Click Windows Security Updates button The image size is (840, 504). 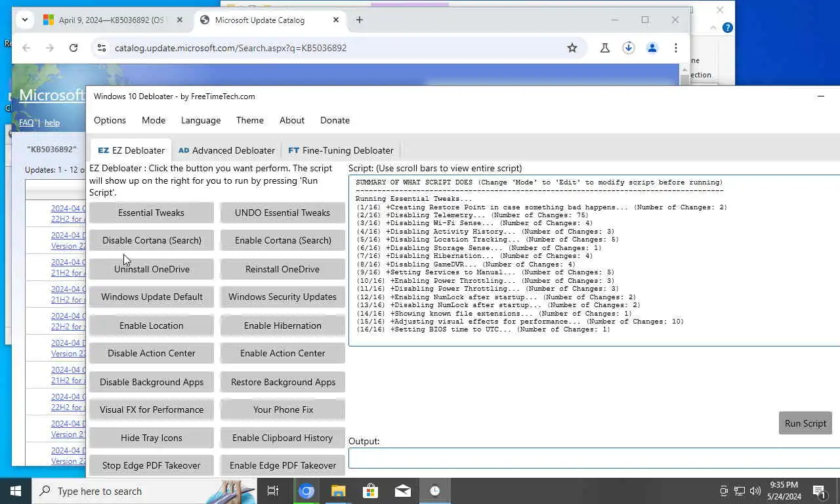[x=283, y=297]
